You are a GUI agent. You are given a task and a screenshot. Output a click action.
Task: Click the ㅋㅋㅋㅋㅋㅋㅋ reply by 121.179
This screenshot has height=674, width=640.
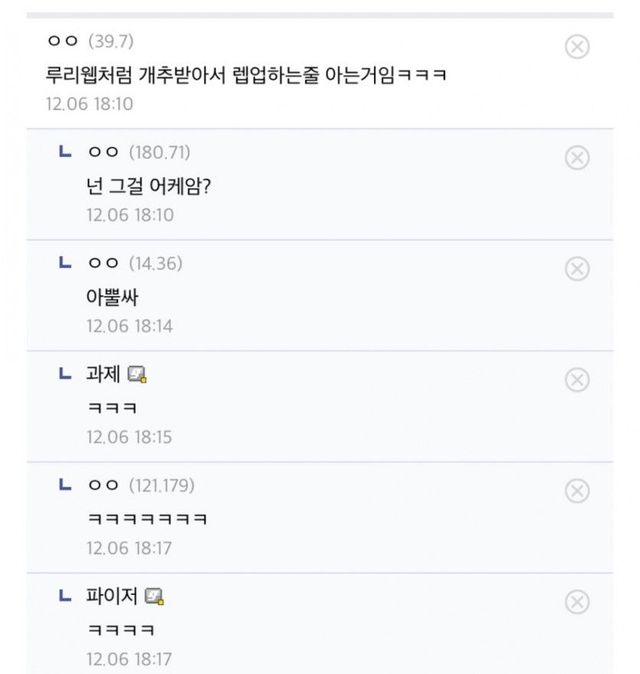click(x=148, y=519)
